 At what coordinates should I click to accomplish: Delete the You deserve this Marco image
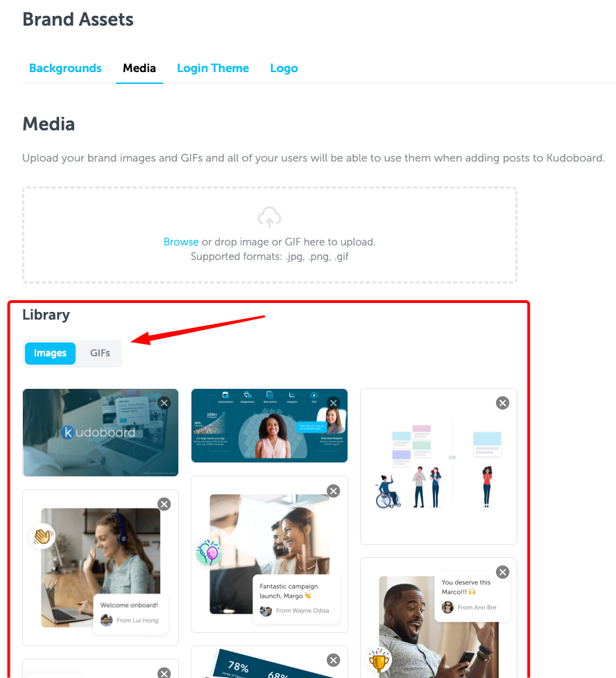(502, 572)
